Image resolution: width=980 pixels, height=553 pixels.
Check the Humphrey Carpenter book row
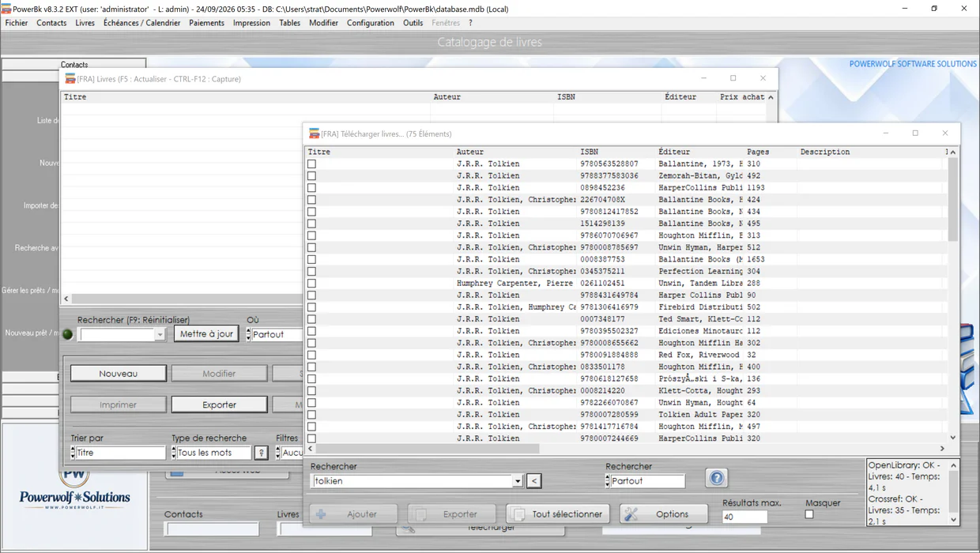(311, 284)
